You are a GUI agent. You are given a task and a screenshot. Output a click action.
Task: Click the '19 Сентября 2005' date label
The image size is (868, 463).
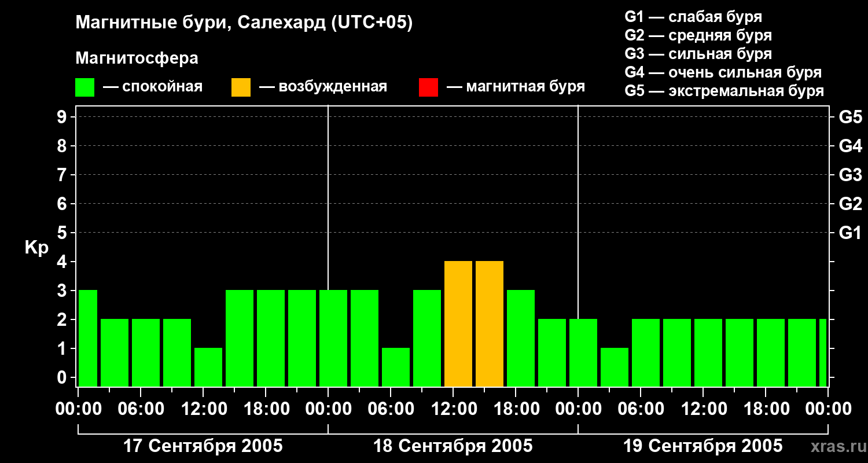703,446
